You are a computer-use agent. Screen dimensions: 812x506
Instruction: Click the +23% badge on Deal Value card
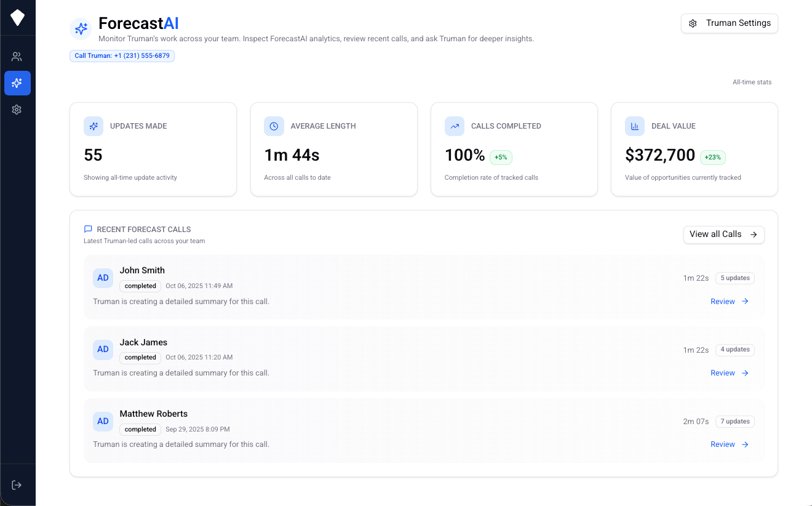click(712, 157)
